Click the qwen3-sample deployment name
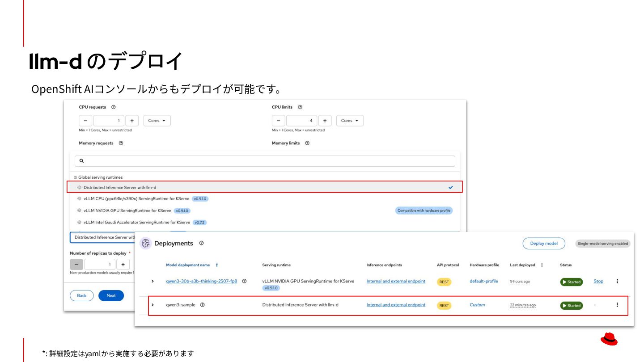 pos(181,305)
